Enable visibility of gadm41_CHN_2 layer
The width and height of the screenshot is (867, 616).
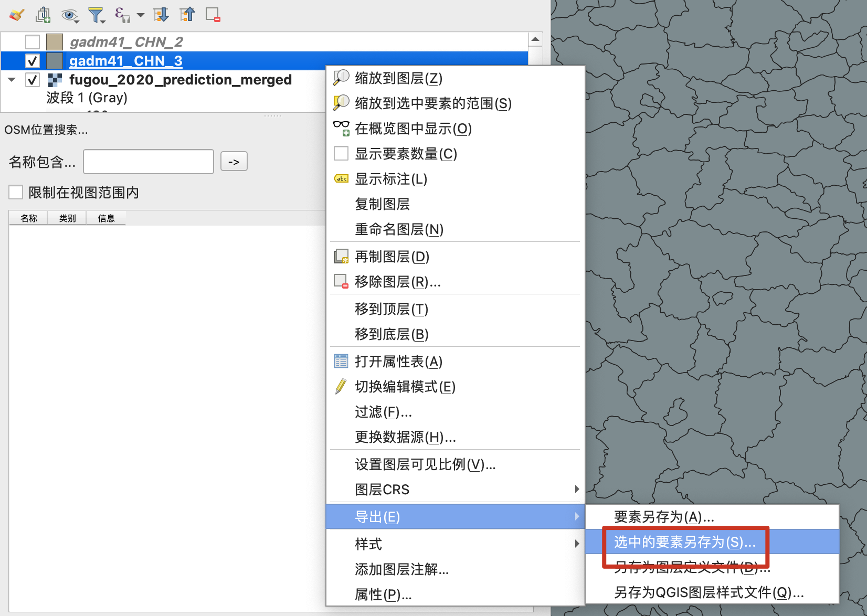pyautogui.click(x=33, y=42)
